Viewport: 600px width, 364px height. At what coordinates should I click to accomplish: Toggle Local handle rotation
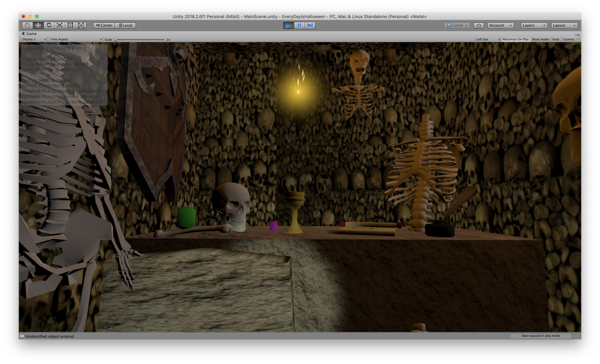(126, 25)
